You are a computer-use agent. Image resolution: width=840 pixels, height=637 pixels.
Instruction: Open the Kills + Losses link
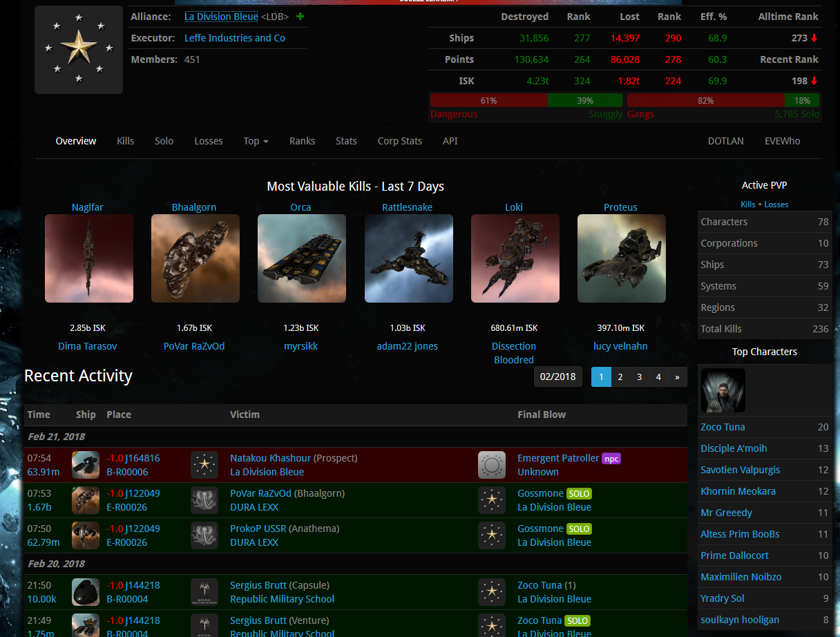765,205
